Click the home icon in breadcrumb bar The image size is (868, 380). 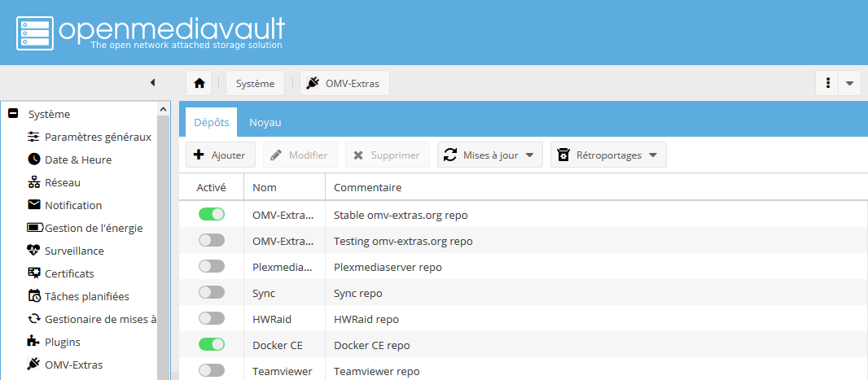tap(199, 83)
